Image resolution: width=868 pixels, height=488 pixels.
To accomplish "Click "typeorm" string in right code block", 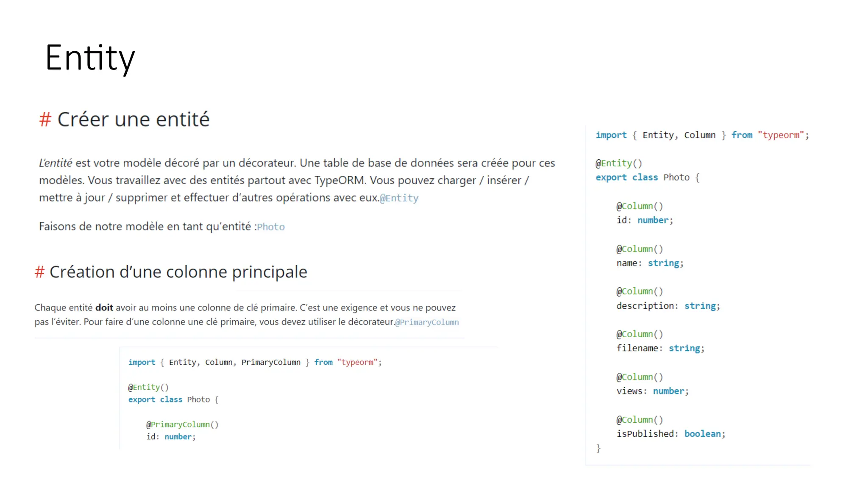I will coord(781,135).
